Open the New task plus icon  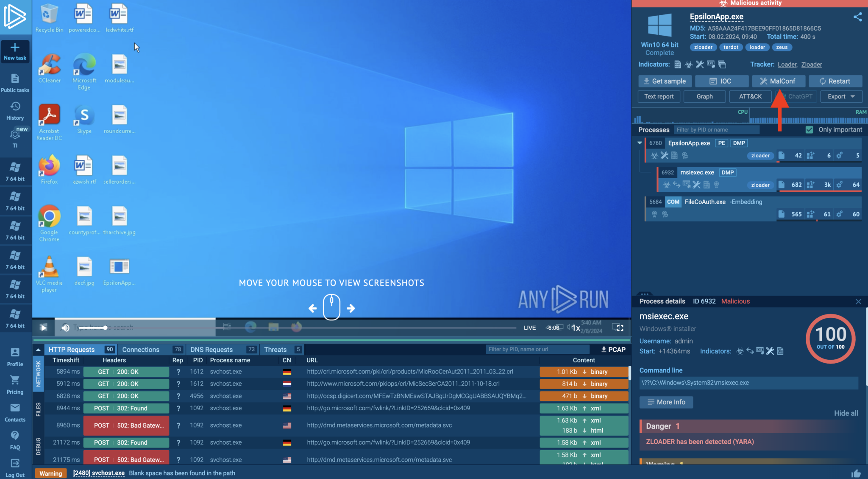[x=15, y=47]
